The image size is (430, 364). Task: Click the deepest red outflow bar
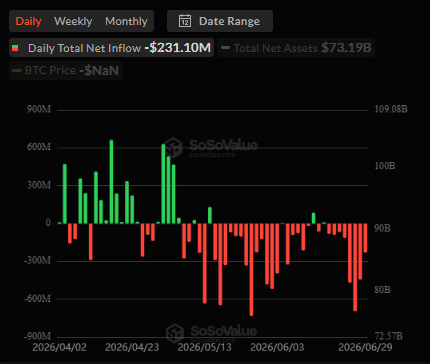pos(251,269)
